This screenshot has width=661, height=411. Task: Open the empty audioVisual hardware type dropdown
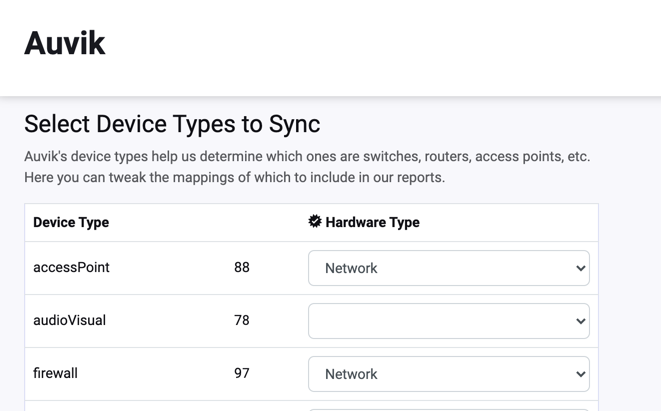449,321
